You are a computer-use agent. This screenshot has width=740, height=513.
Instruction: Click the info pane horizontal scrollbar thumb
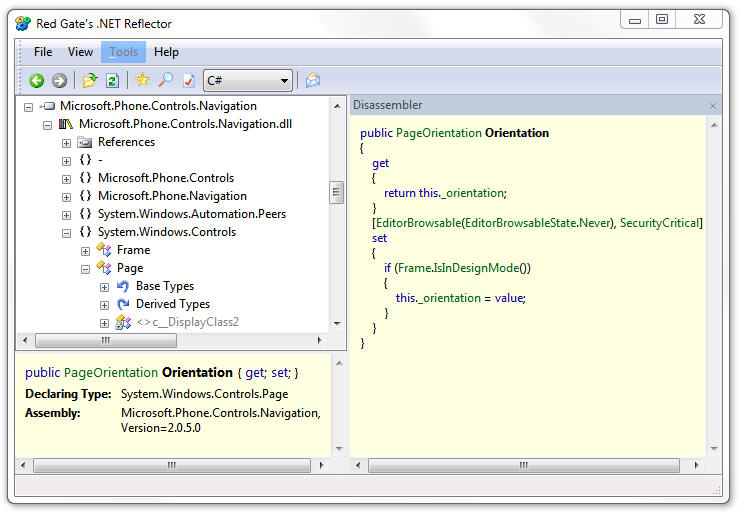[x=172, y=465]
